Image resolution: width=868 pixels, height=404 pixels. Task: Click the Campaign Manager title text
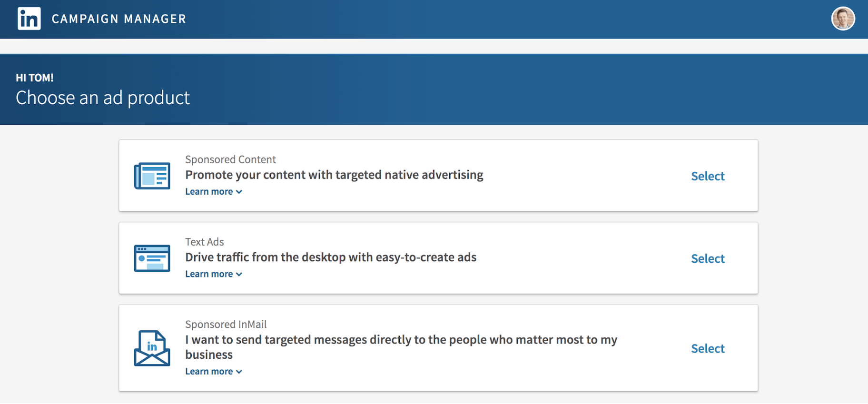119,19
